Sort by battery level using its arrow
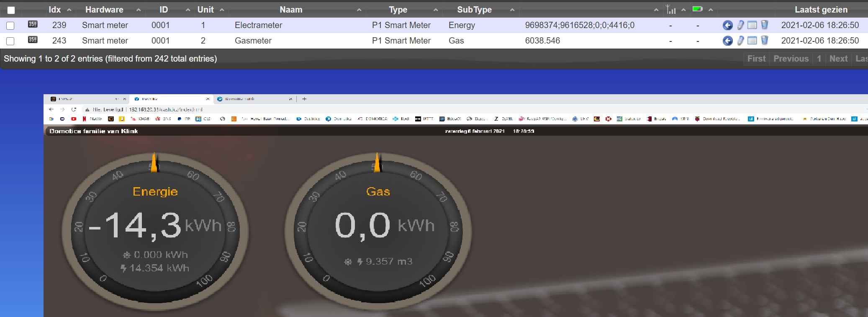This screenshot has height=317, width=868. [711, 10]
